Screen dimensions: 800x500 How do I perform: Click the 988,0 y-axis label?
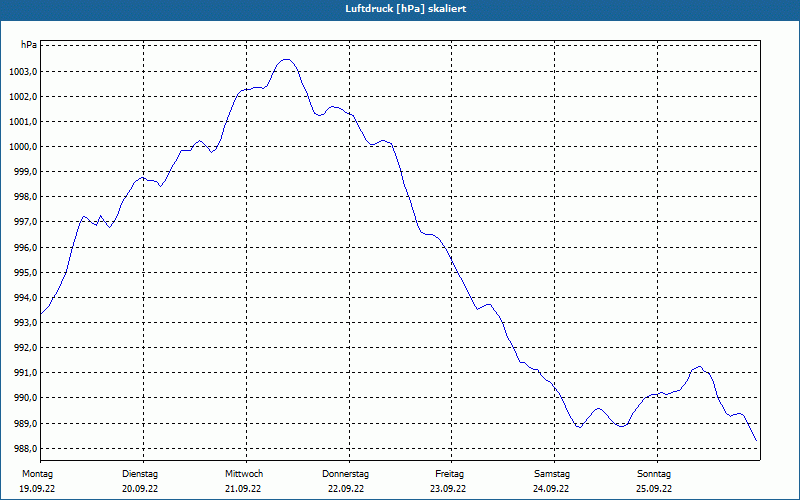click(25, 448)
